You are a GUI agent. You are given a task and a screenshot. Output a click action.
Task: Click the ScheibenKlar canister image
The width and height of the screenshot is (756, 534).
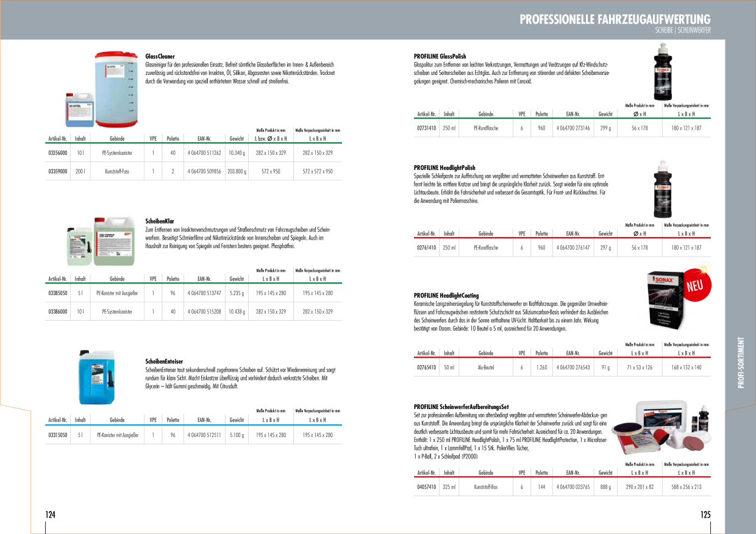click(102, 241)
